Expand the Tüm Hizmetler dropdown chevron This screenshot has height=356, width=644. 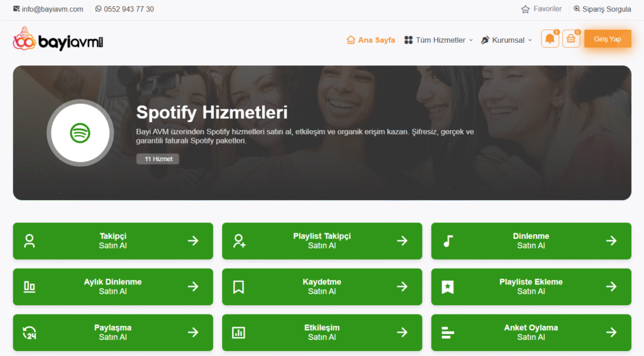[470, 40]
